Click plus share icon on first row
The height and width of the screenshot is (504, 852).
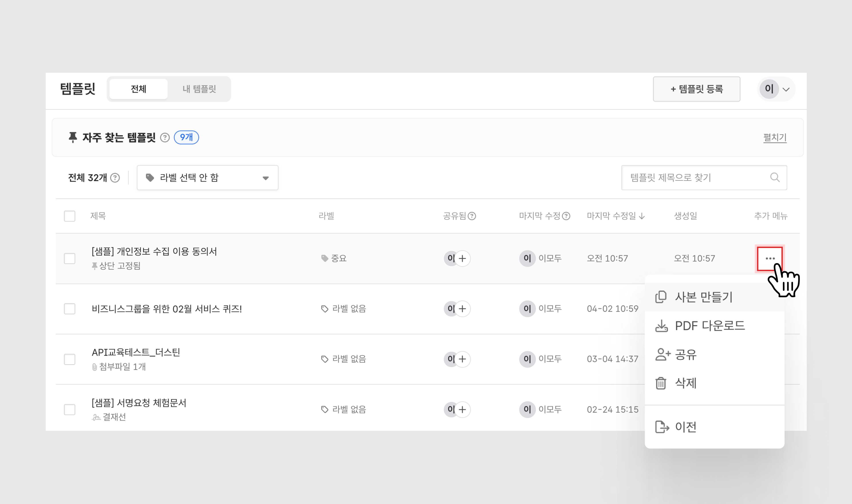pos(462,258)
